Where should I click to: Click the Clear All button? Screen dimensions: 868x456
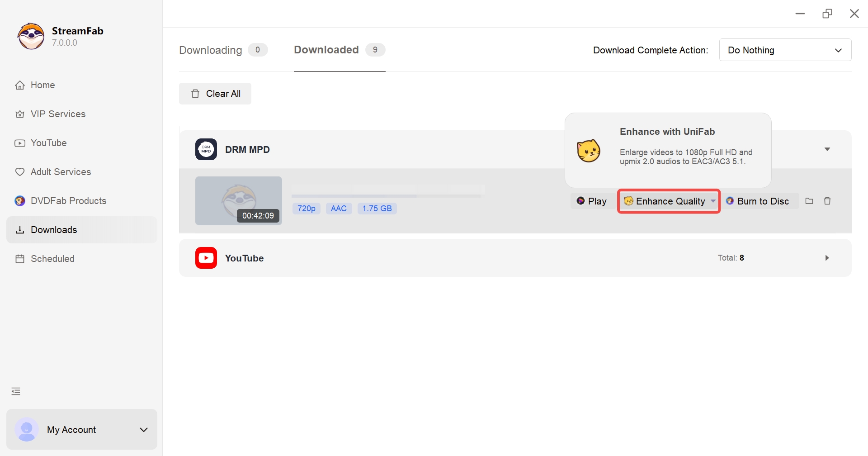[215, 94]
